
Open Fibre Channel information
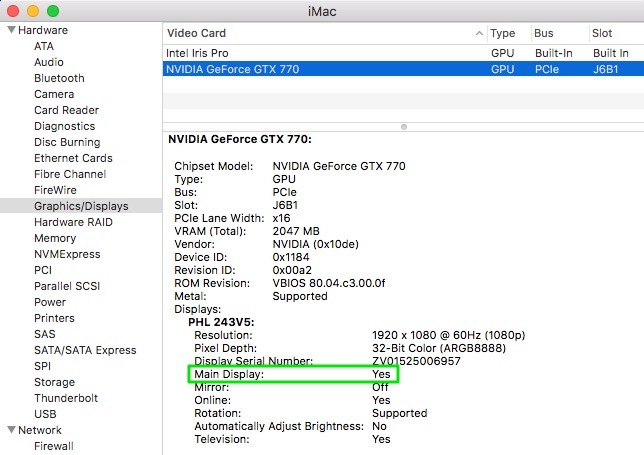[x=70, y=174]
